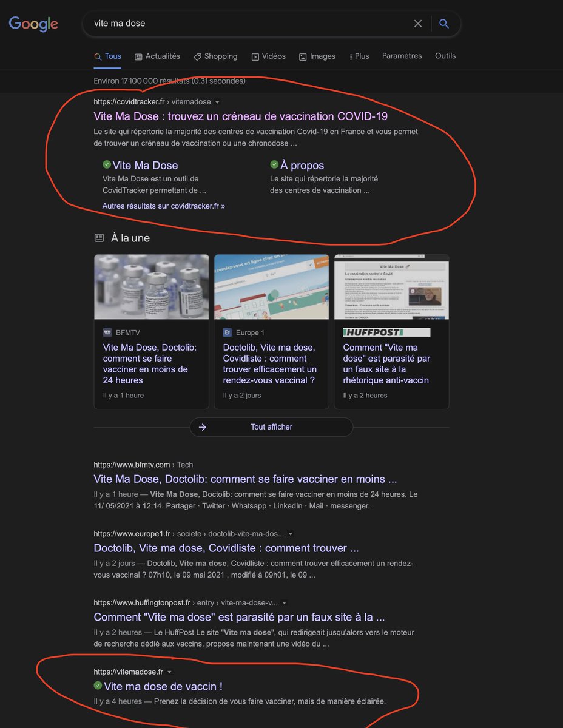Switch to the Vidéos tab
The height and width of the screenshot is (728, 563).
(269, 56)
